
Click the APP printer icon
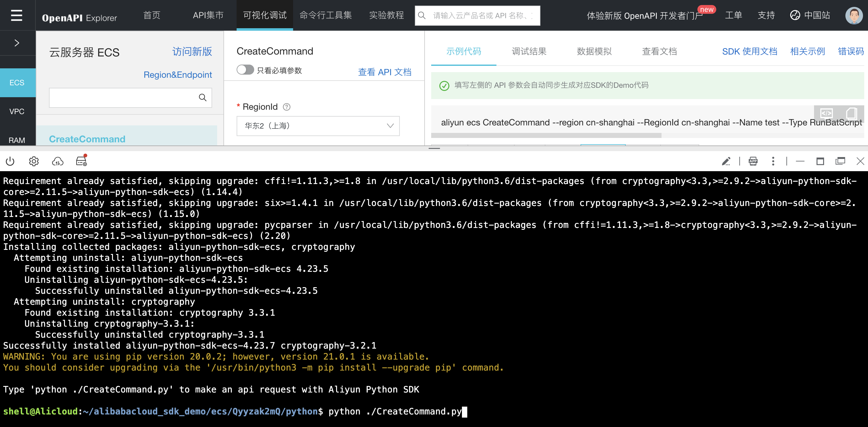pyautogui.click(x=753, y=161)
